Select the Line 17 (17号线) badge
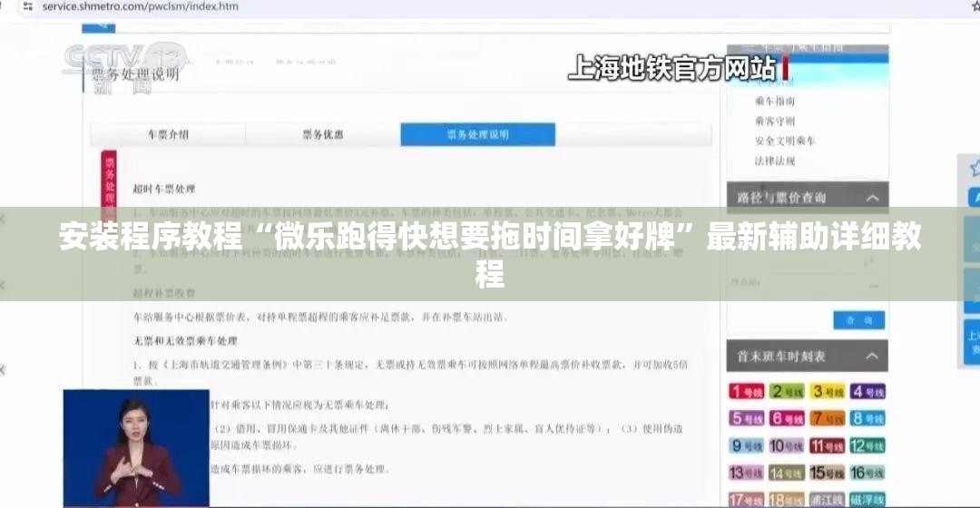Image resolution: width=980 pixels, height=508 pixels. pos(746,500)
